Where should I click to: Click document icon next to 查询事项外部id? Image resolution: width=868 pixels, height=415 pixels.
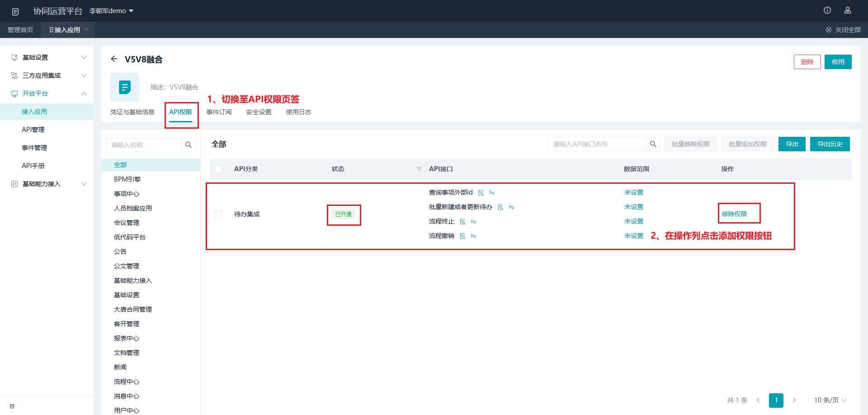tap(481, 193)
